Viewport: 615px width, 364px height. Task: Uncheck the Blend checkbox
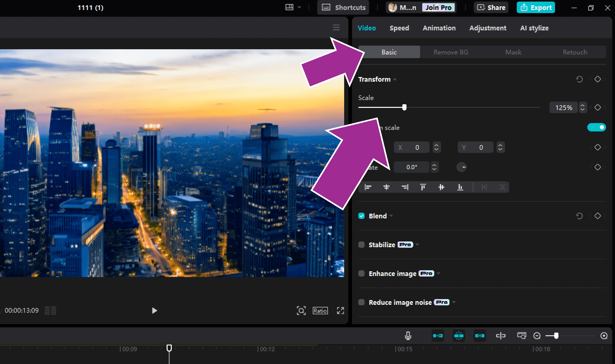361,216
